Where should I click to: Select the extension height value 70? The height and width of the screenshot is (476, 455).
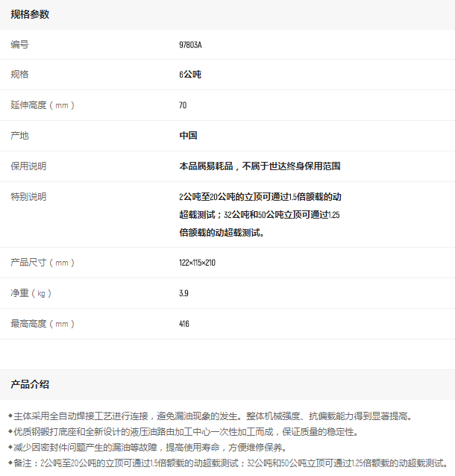tap(183, 105)
